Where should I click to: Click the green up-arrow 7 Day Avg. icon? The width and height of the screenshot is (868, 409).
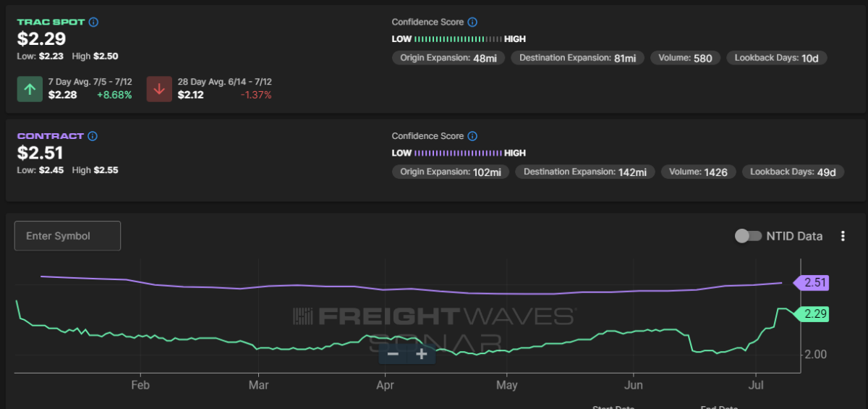[30, 89]
